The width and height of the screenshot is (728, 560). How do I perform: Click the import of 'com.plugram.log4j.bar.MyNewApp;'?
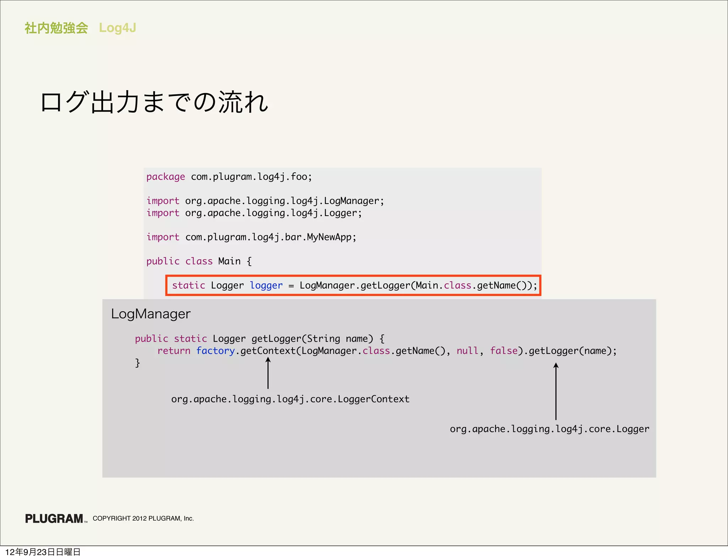pos(251,237)
